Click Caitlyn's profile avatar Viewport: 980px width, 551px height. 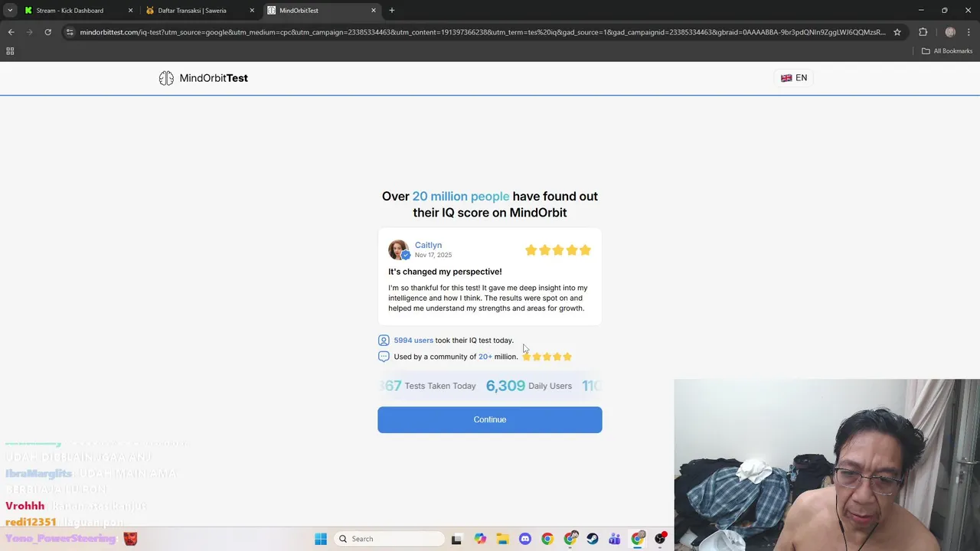[399, 250]
